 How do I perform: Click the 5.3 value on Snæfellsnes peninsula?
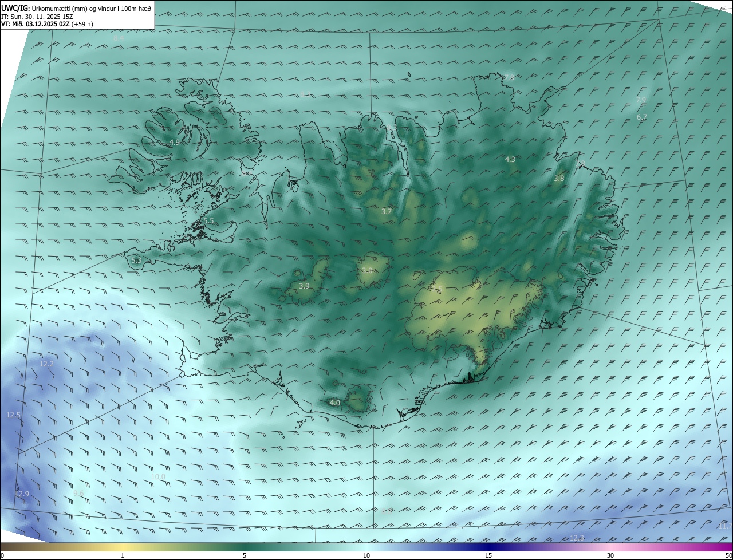pos(136,261)
